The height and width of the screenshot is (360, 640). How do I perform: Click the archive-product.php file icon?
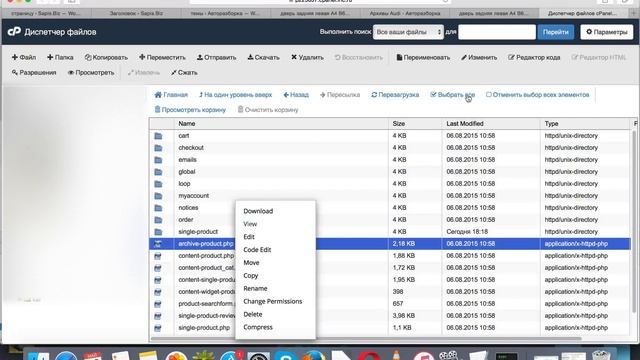coord(158,244)
